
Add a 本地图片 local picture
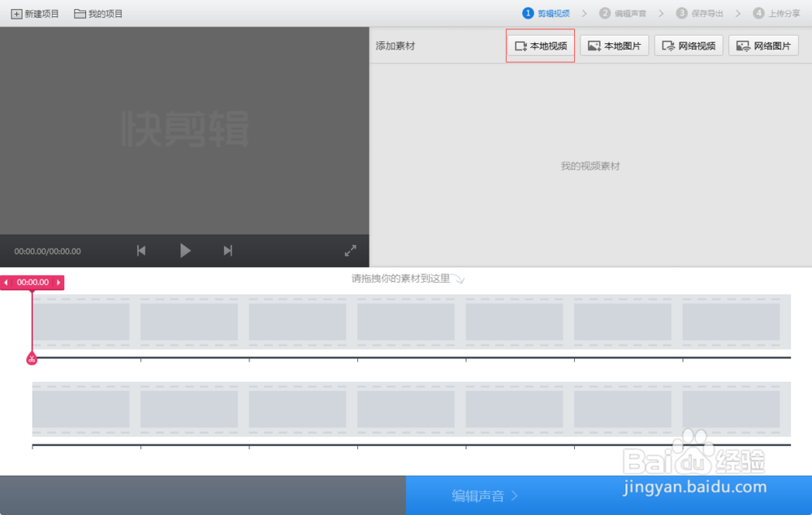pyautogui.click(x=614, y=46)
